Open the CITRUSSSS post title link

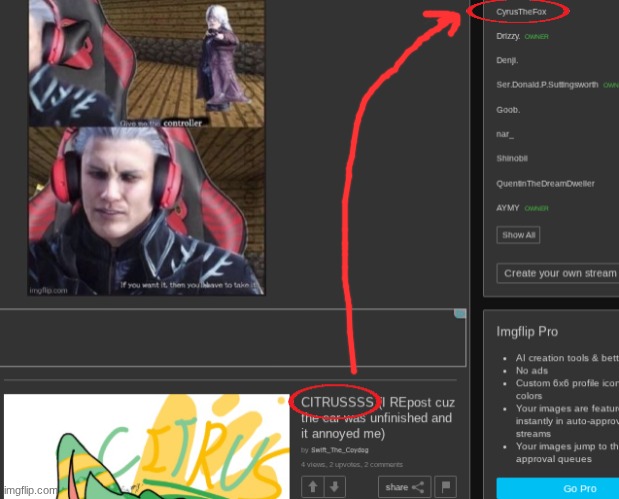[378, 418]
